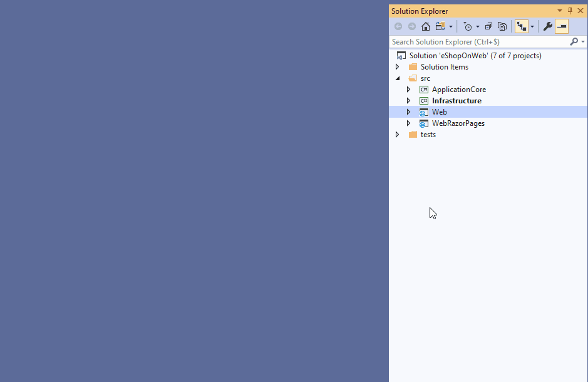Open Properties with the wrench icon

[548, 26]
